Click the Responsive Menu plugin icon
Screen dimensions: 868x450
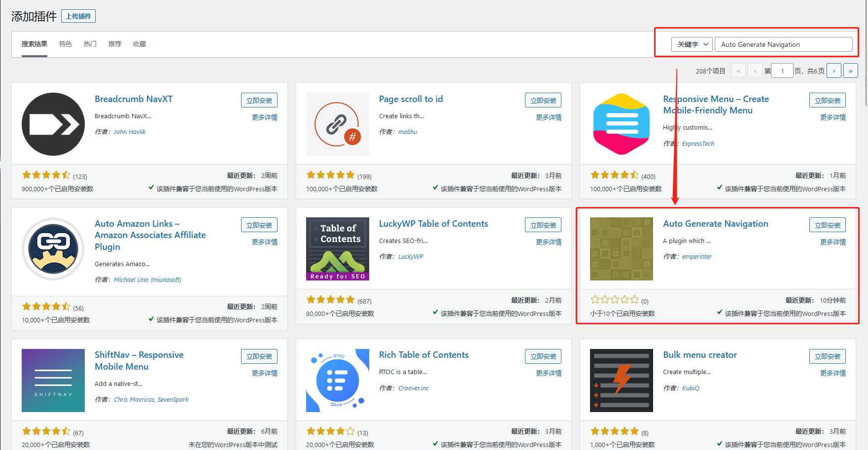pyautogui.click(x=622, y=124)
